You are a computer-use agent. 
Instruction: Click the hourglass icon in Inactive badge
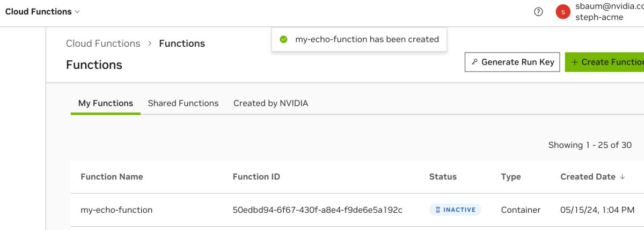438,210
